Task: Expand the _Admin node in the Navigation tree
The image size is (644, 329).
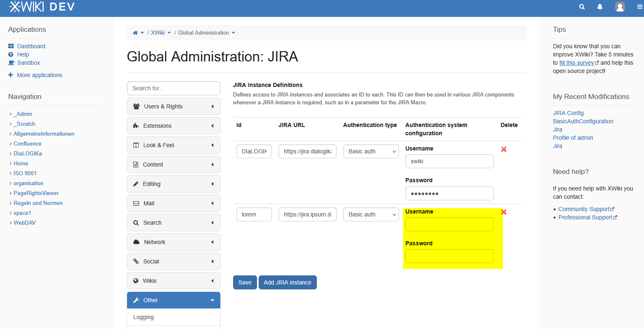Action: [x=11, y=114]
